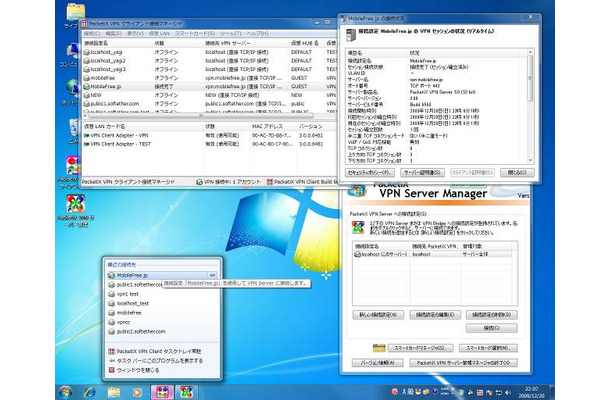Click localhost_test icon in jump list
This screenshot has height=400, width=610.
coord(112,303)
